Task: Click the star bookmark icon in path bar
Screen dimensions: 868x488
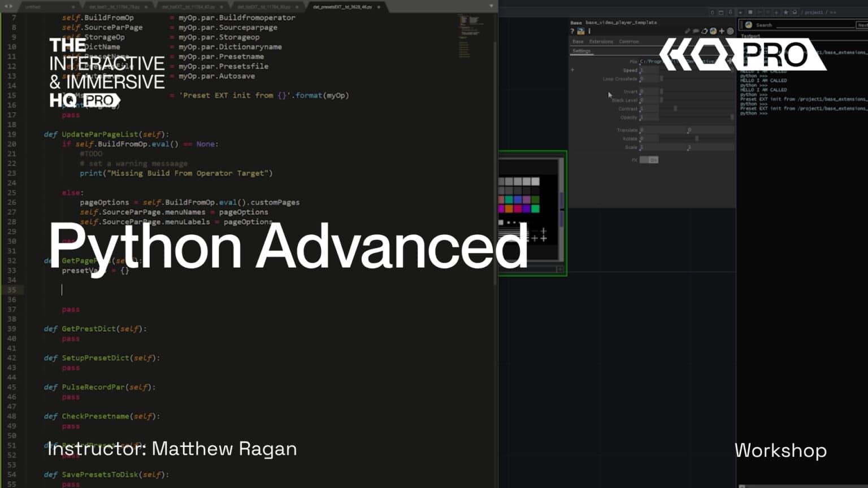Action: (x=785, y=12)
